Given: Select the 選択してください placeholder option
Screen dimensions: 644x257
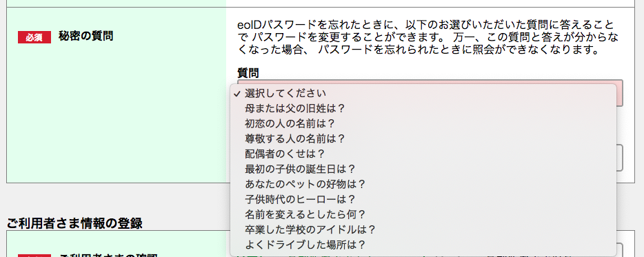Looking at the screenshot, I should pyautogui.click(x=423, y=93).
